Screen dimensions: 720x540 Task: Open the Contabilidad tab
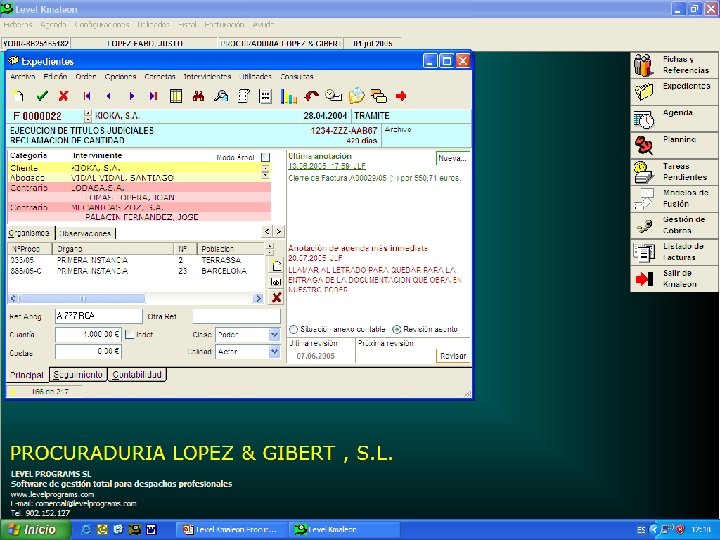click(137, 375)
